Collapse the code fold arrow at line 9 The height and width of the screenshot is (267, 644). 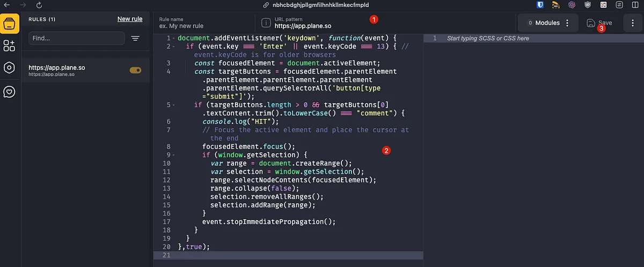(x=173, y=155)
